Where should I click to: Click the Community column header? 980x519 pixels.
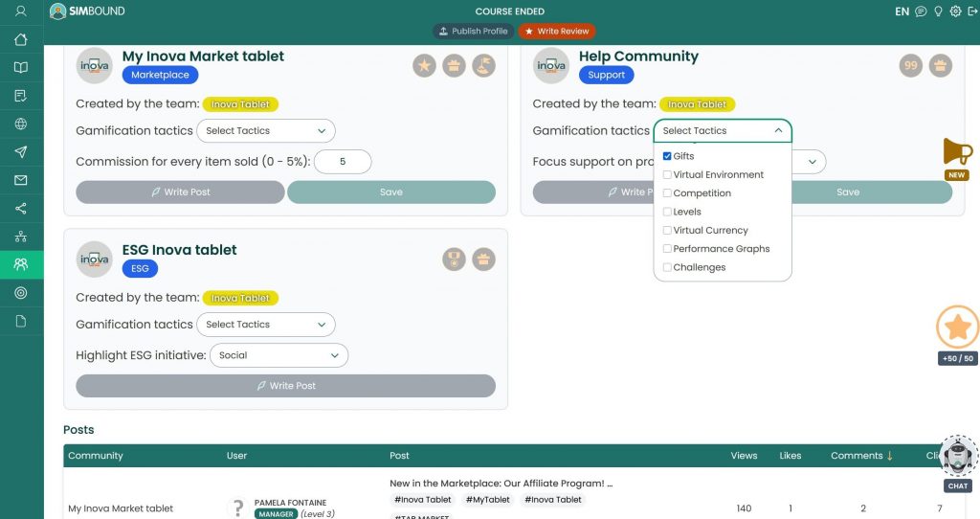click(x=95, y=456)
